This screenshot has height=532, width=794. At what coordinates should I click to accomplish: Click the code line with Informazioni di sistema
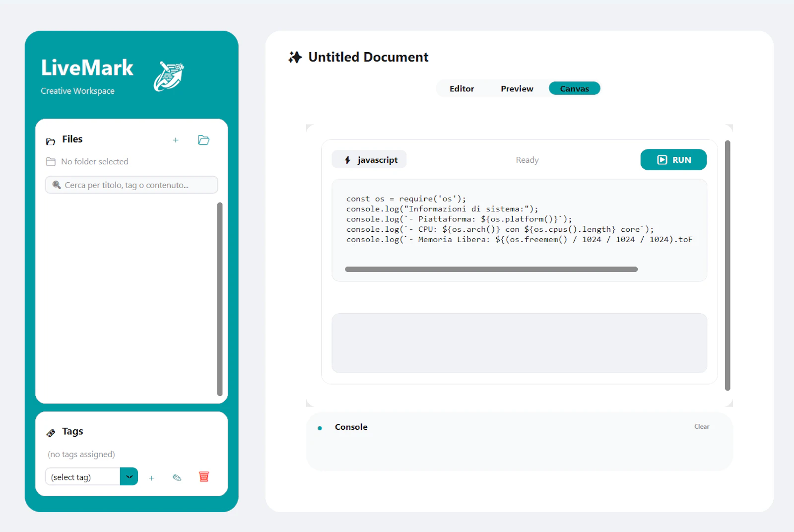coord(442,209)
